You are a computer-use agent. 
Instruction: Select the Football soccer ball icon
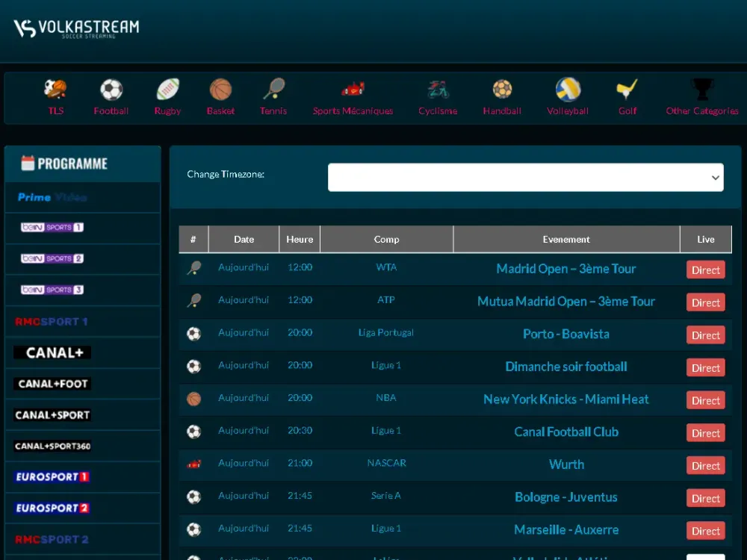(111, 89)
